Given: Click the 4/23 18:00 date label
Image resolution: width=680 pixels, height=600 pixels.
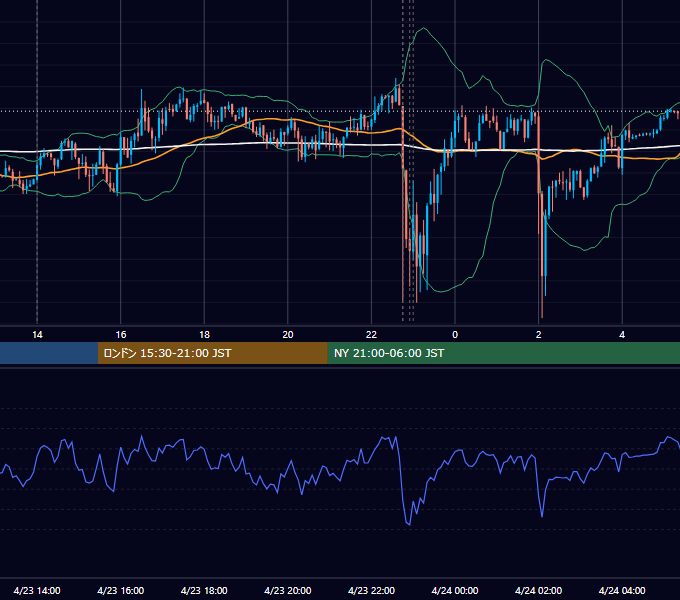Looking at the screenshot, I should click(x=204, y=590).
